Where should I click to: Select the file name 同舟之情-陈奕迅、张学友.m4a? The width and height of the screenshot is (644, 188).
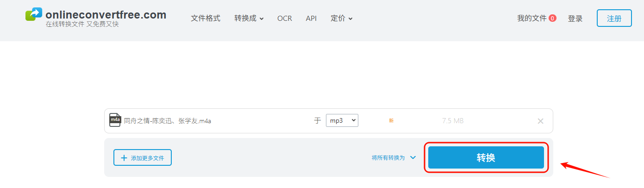[x=168, y=121]
